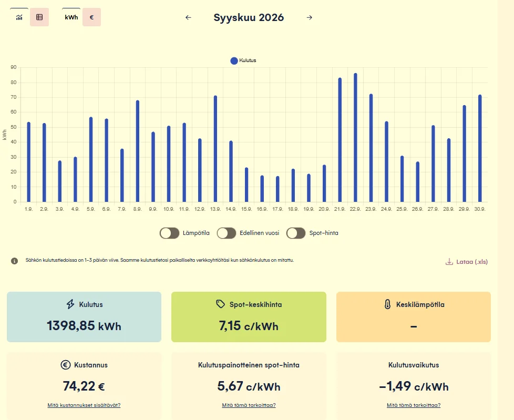The width and height of the screenshot is (514, 420).
Task: Click the 22.9. consumption bar
Action: 355,138
